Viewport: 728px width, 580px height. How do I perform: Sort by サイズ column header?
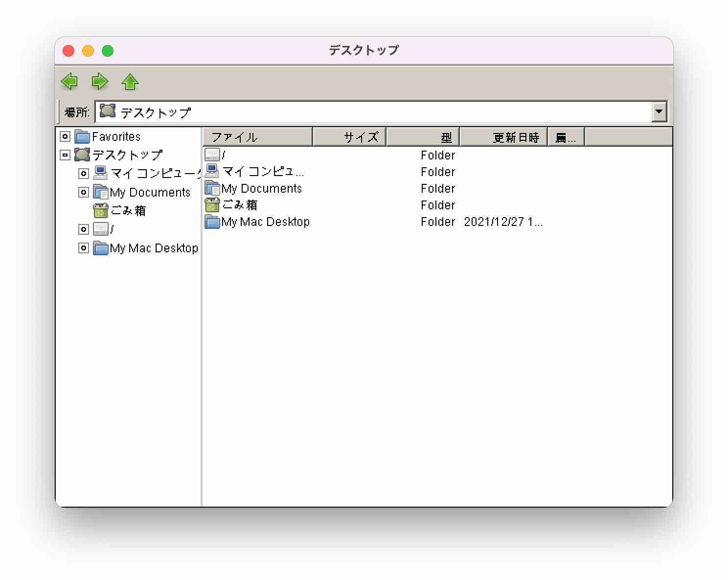[349, 137]
